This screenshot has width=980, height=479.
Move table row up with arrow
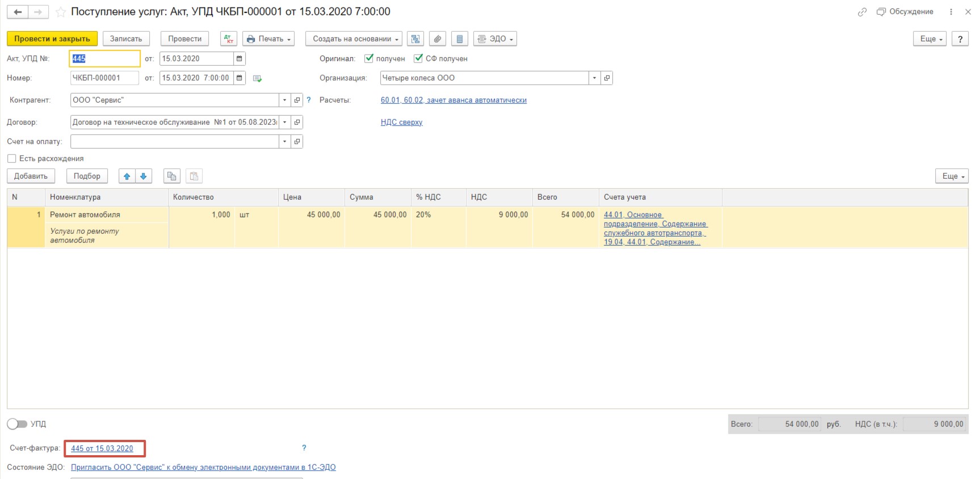click(x=127, y=176)
